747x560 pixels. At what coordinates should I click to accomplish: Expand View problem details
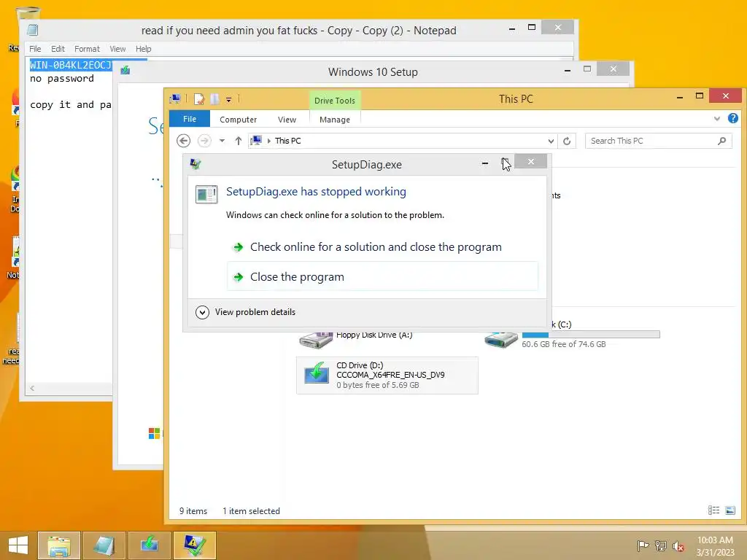coord(246,312)
